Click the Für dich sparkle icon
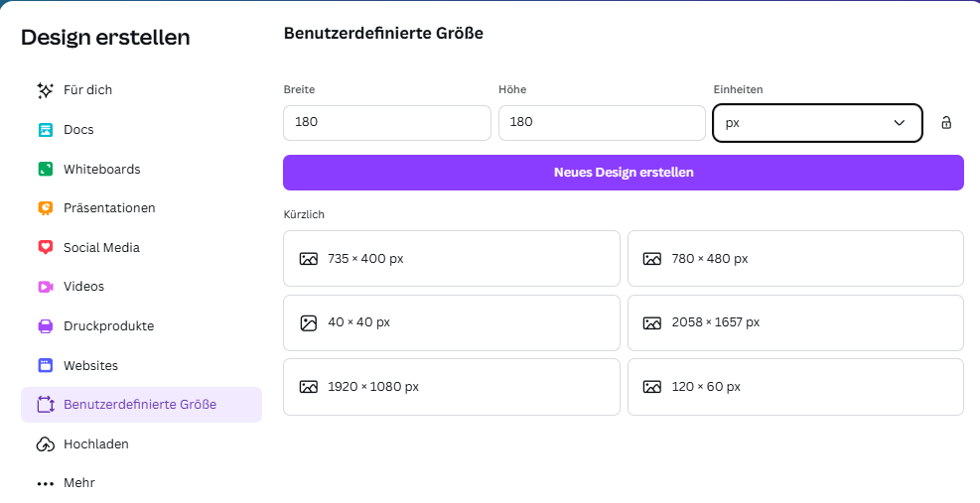 45,90
